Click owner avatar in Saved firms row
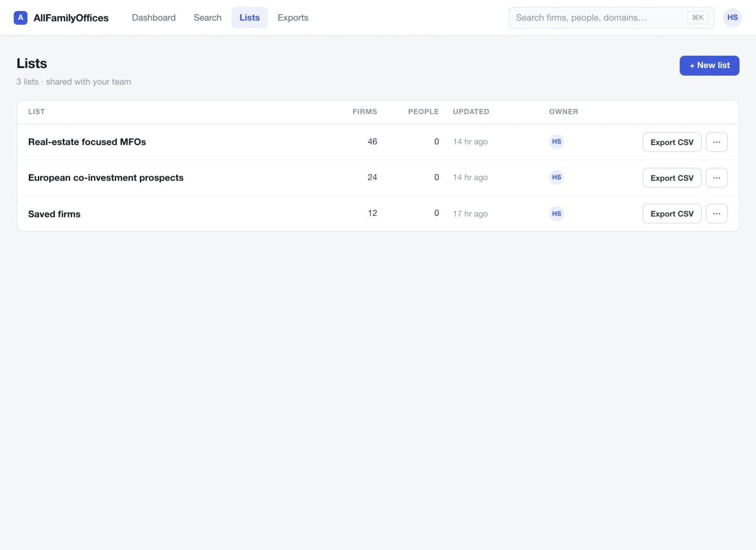756x550 pixels. [x=557, y=214]
